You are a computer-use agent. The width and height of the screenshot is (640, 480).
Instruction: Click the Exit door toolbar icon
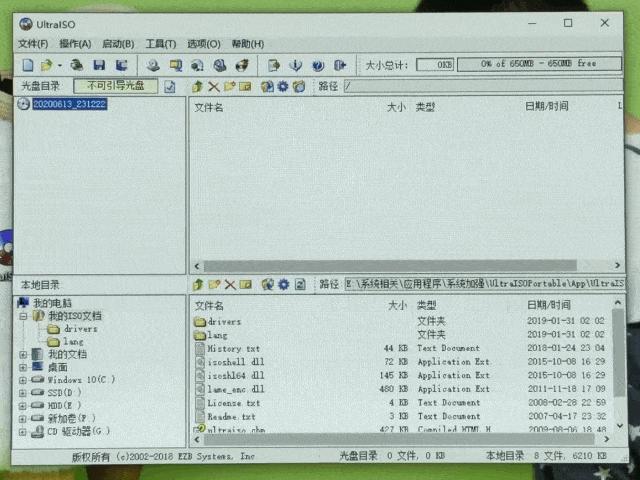pos(340,65)
